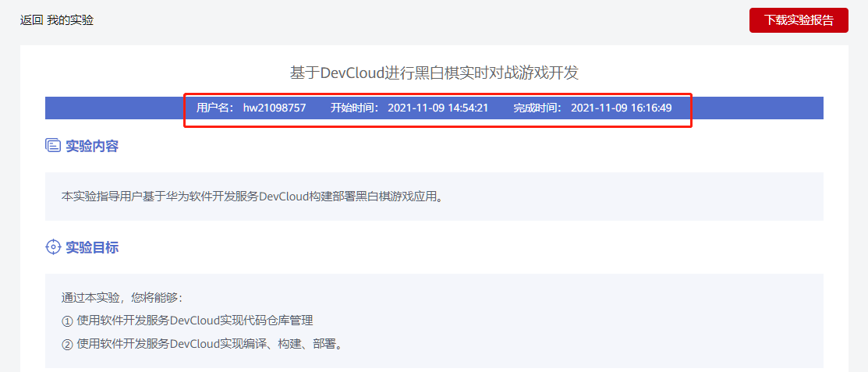The width and height of the screenshot is (868, 372).
Task: Click goal ① 实现代码仓库管理
Action: pos(188,321)
